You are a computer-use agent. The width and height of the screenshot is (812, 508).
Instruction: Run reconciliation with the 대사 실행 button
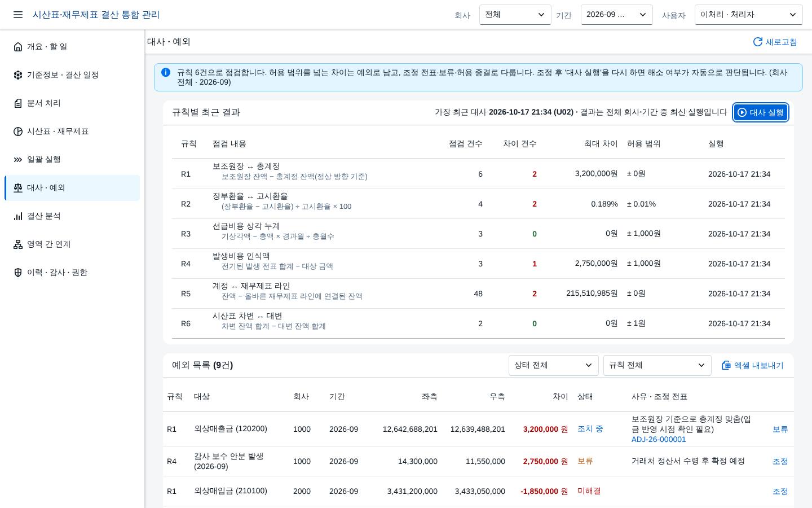pos(760,112)
